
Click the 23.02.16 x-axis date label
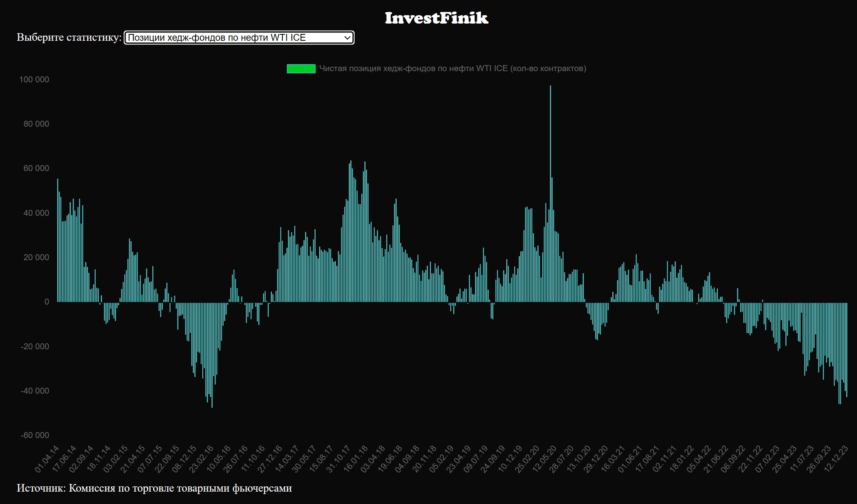click(x=201, y=459)
